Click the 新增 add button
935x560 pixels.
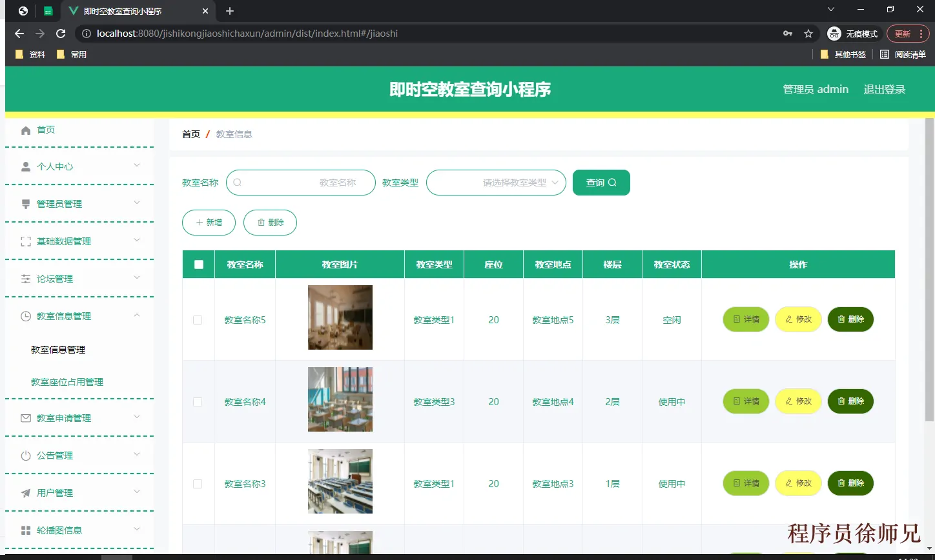click(209, 223)
